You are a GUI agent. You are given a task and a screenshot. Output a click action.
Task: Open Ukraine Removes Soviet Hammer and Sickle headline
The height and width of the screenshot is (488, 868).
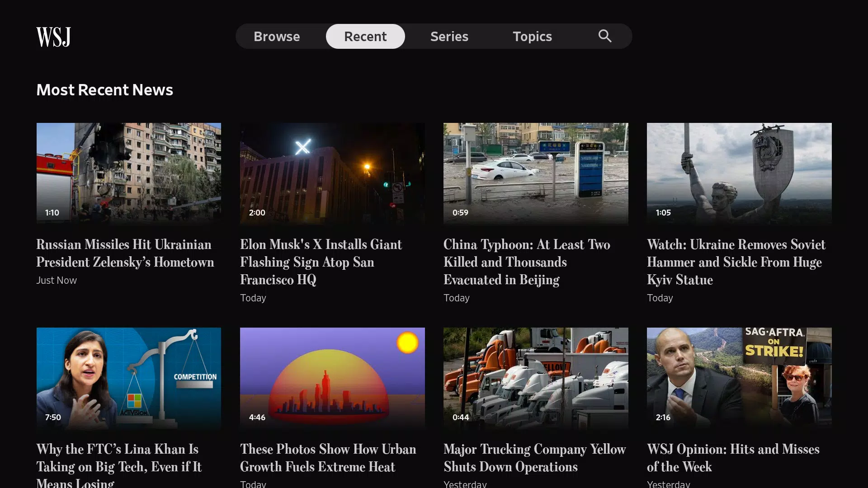(x=736, y=262)
